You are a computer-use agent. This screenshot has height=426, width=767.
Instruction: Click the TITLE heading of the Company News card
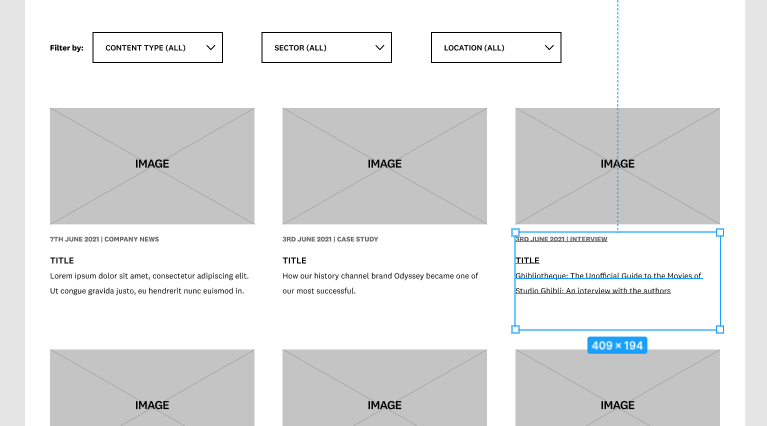62,261
